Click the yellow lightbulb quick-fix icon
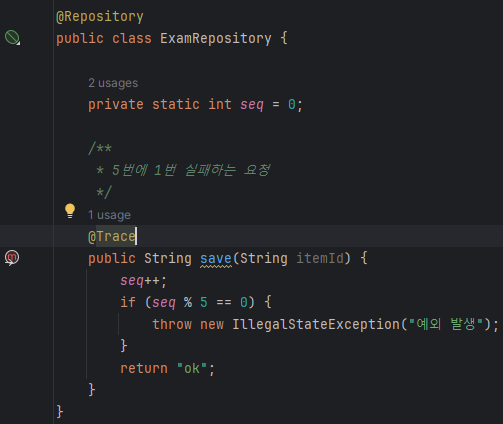The height and width of the screenshot is (424, 503). click(x=70, y=211)
